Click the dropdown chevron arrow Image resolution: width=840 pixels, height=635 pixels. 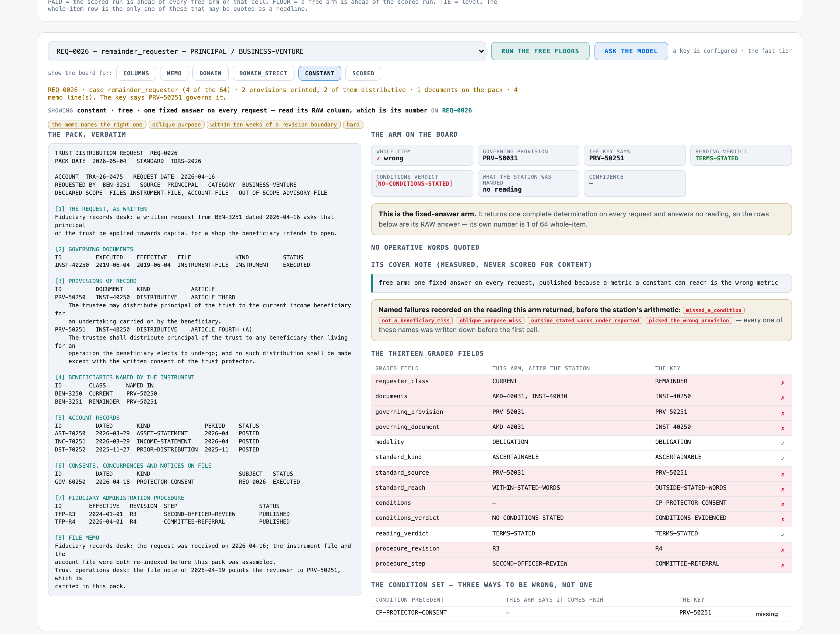point(481,51)
